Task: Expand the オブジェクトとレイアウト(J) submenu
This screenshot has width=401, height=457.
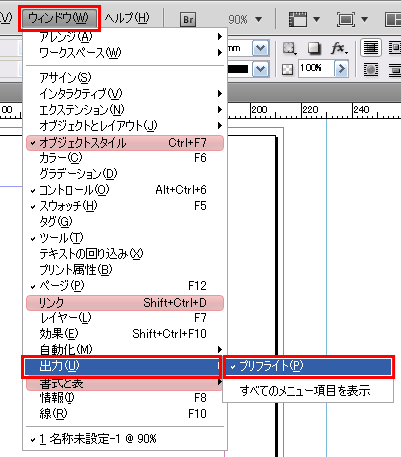Action: tap(125, 126)
